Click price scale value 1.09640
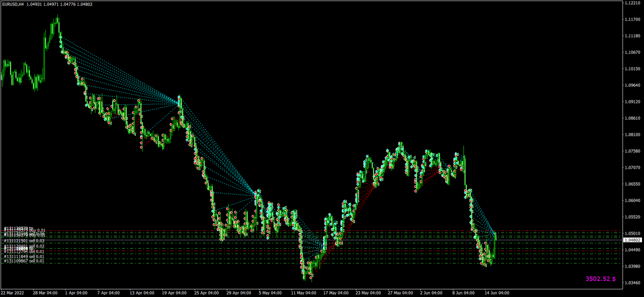Viewport: 644px width, 297px height. pos(633,85)
